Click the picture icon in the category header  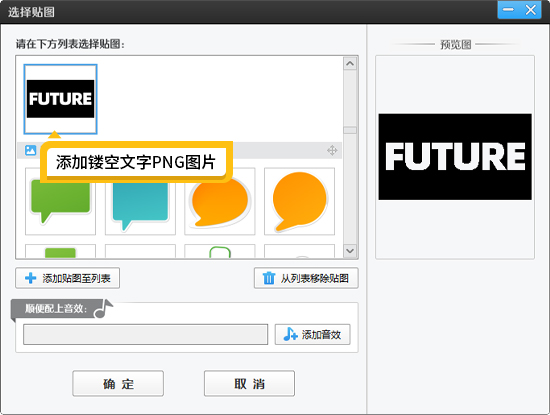pos(31,150)
